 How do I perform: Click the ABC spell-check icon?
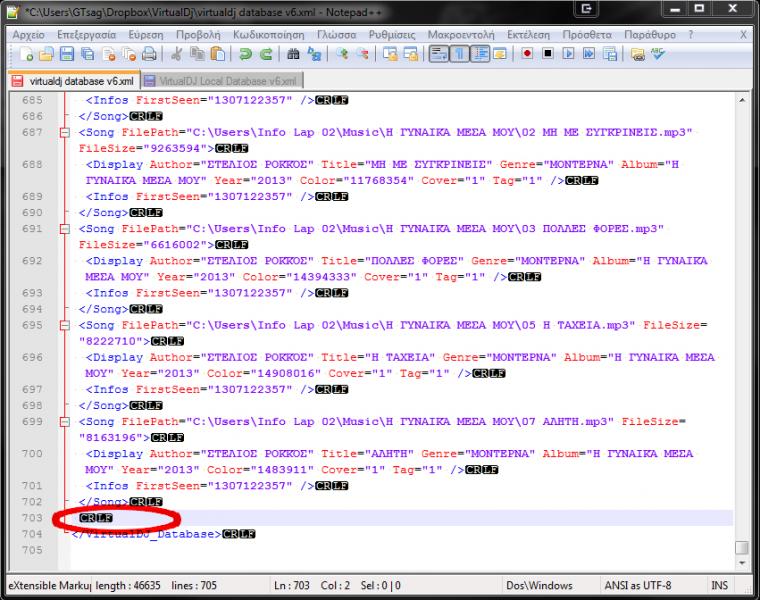658,54
